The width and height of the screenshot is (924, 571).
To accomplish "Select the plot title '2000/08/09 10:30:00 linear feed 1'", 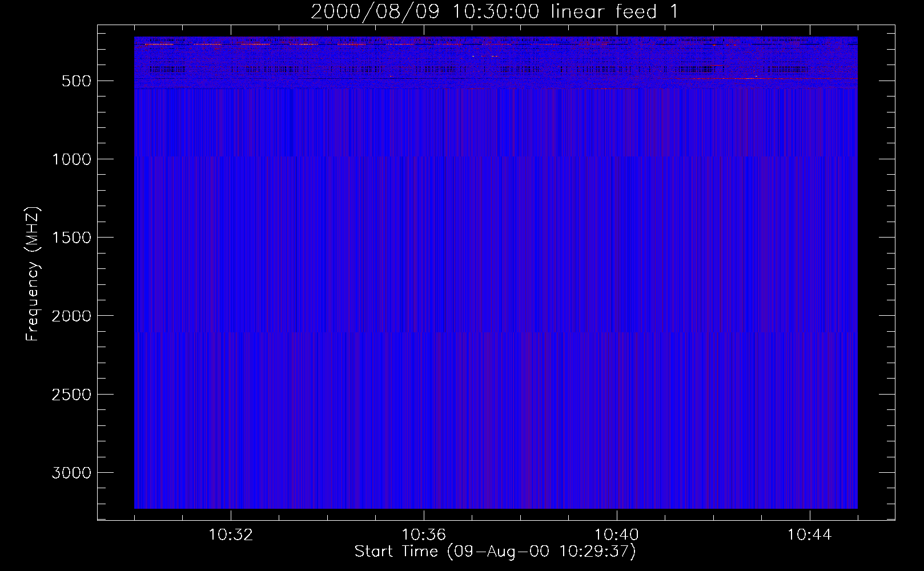I will 495,11.
